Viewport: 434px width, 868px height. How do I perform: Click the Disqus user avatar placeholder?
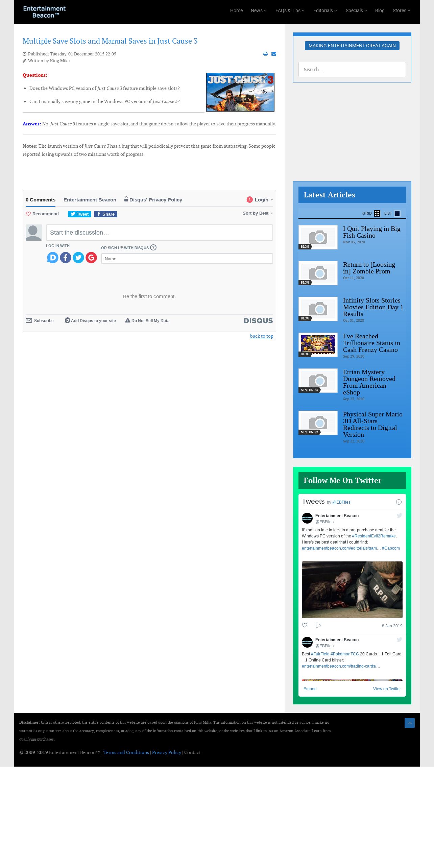[34, 233]
